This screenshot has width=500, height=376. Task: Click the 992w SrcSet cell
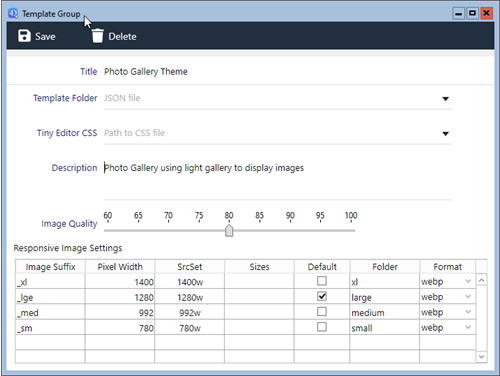[x=190, y=312]
